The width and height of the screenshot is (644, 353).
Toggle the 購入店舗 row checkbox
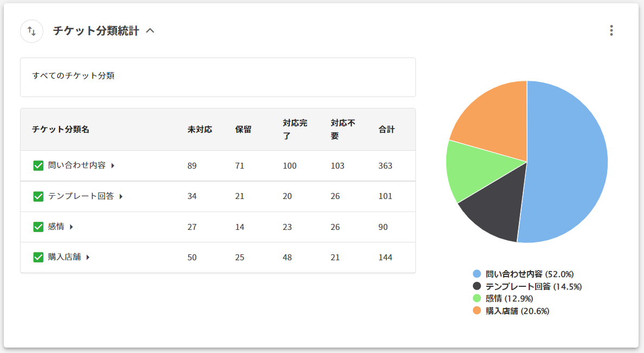coord(38,257)
